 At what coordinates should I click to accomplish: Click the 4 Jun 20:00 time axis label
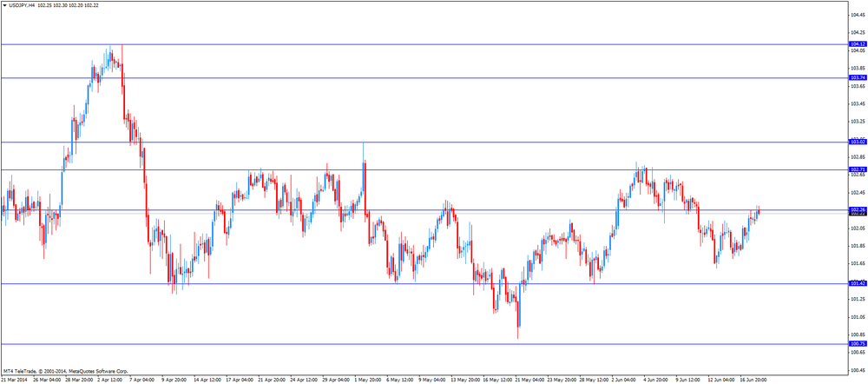click(x=656, y=380)
